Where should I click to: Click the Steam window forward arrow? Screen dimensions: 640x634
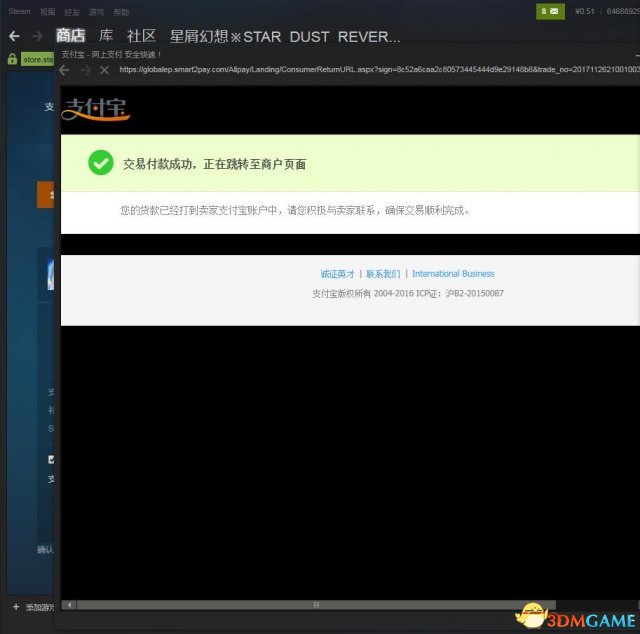click(38, 36)
